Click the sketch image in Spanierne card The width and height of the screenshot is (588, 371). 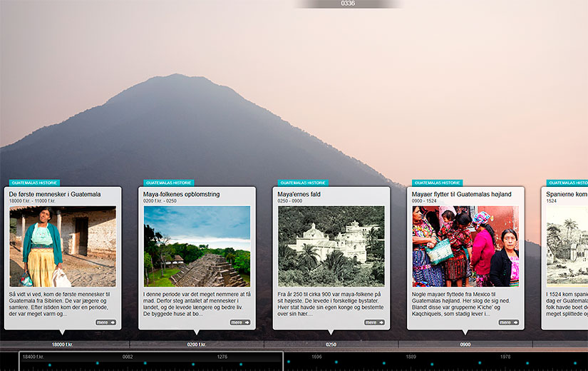click(x=567, y=246)
